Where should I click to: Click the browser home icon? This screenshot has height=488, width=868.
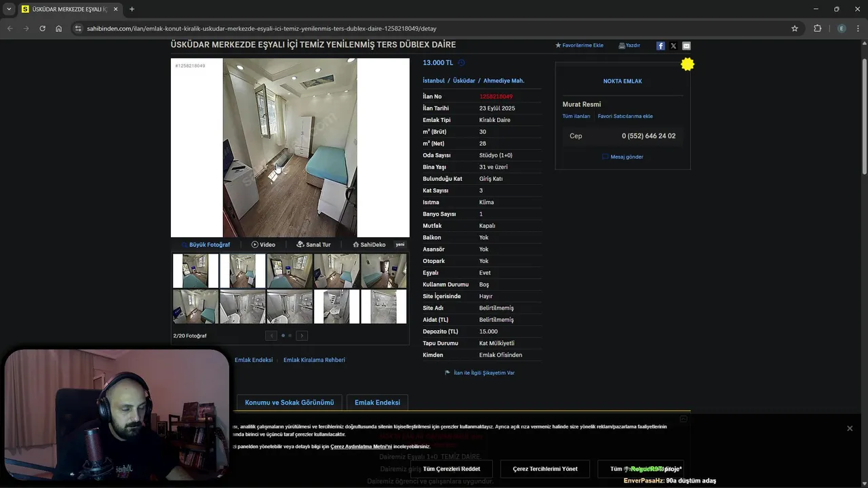[x=58, y=28]
